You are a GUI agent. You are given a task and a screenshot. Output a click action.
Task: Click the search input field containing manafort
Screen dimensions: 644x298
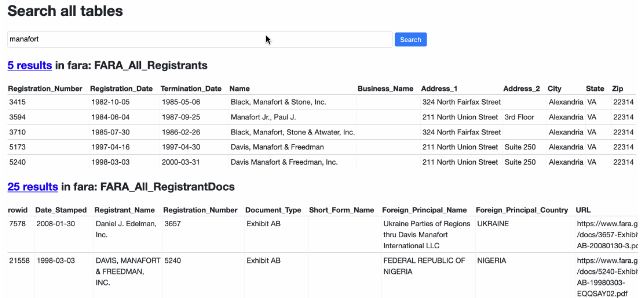tap(199, 39)
